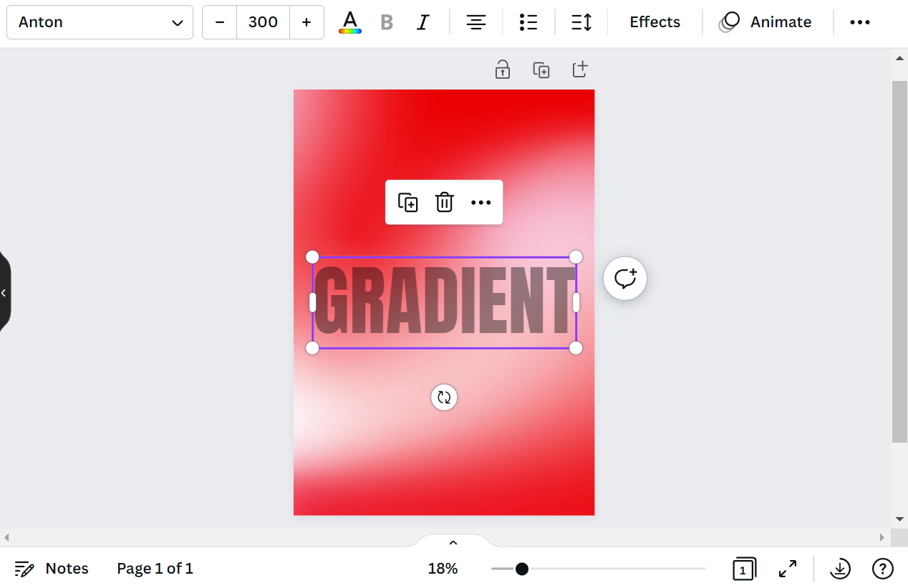Delete the selected GRADIENT text
908x588 pixels.
coord(444,203)
